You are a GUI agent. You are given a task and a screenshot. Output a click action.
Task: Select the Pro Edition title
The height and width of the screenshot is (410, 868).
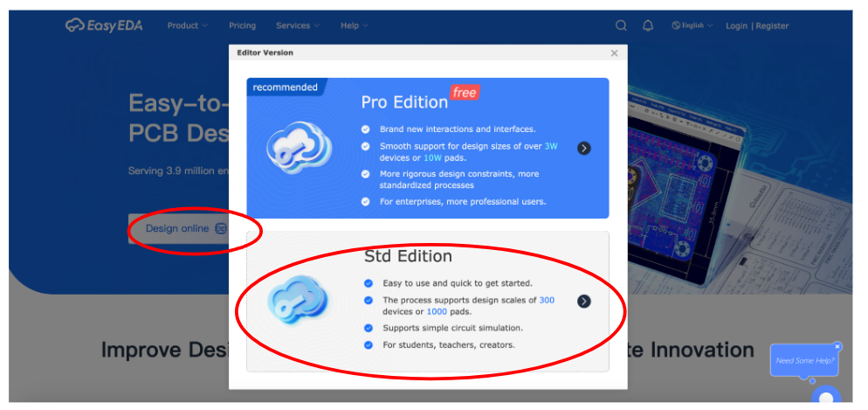click(404, 102)
